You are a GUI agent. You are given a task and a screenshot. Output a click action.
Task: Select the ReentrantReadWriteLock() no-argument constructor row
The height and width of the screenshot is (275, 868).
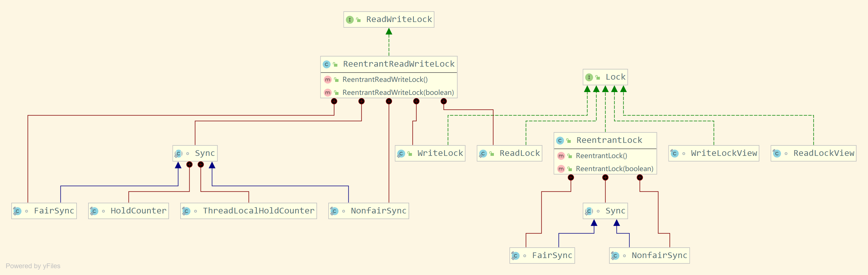(385, 80)
